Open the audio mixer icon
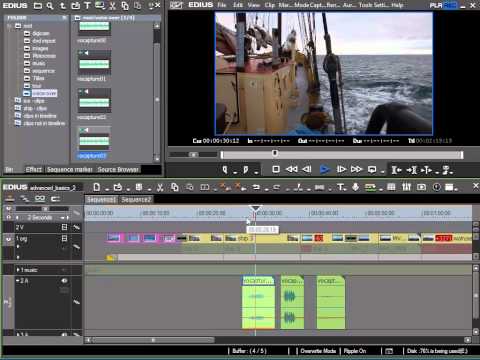Viewport: 480px width, 360px height. pos(406,187)
